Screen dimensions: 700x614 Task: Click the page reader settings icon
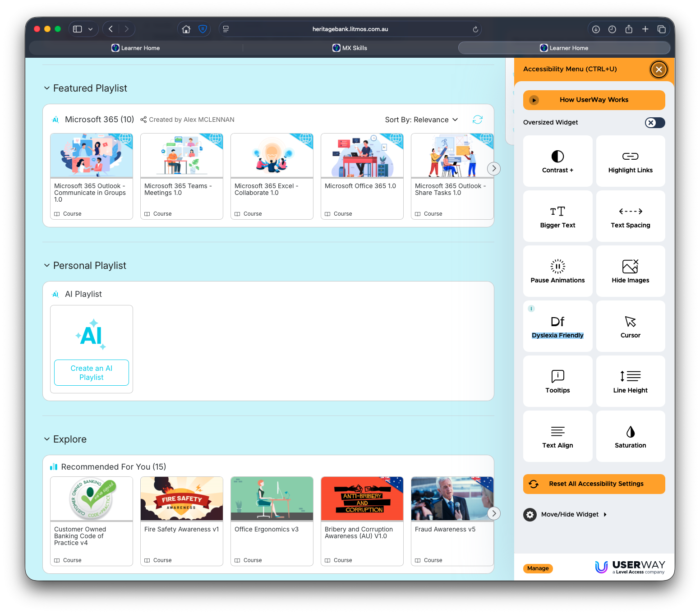pyautogui.click(x=226, y=29)
